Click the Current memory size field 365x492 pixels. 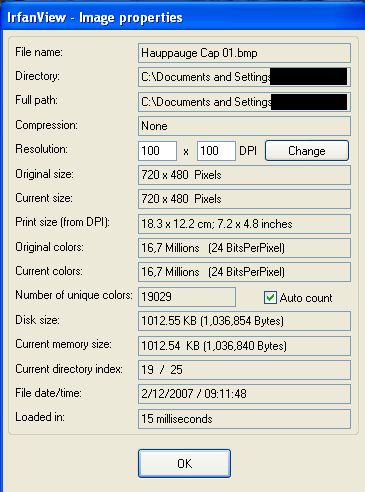click(x=244, y=346)
